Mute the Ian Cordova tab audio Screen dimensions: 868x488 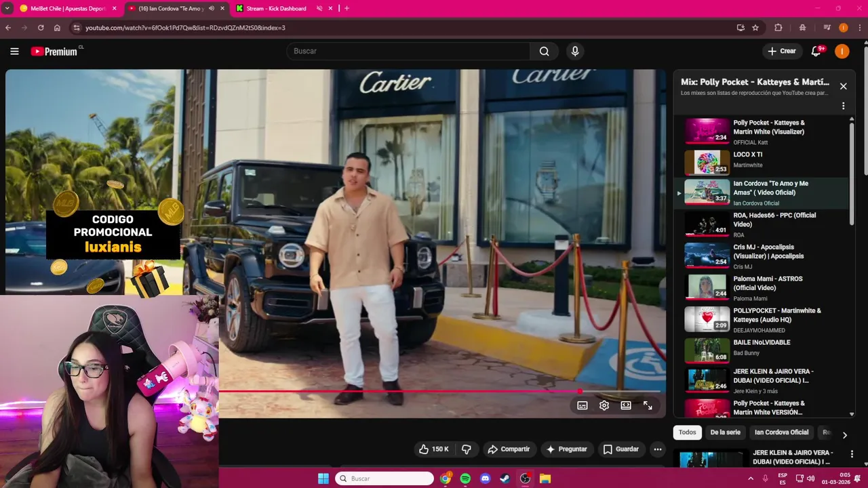click(212, 8)
